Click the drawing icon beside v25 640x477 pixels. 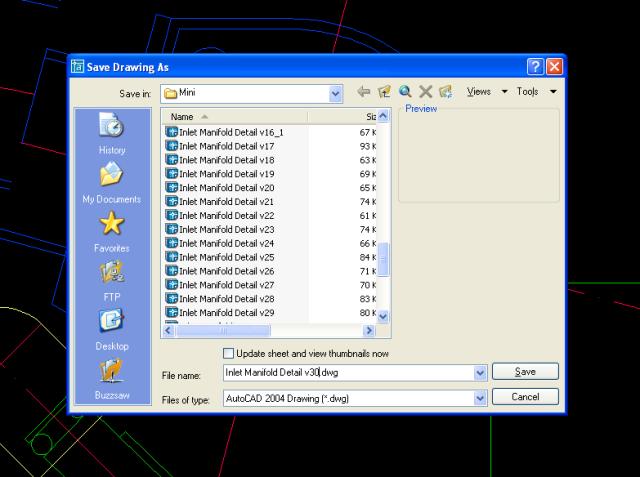click(x=172, y=257)
